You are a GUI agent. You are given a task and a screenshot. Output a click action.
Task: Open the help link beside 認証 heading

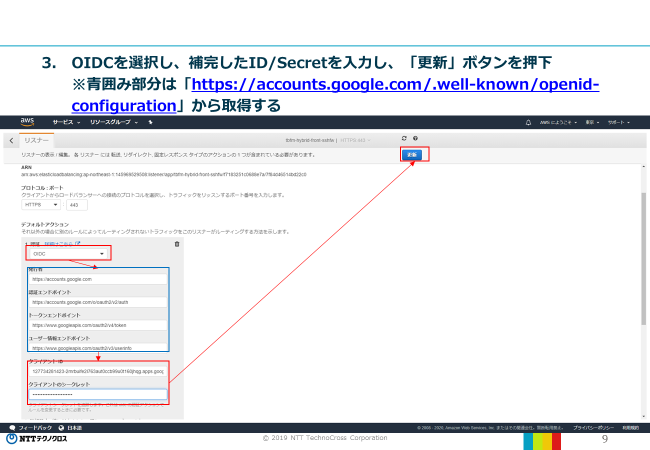[62, 244]
